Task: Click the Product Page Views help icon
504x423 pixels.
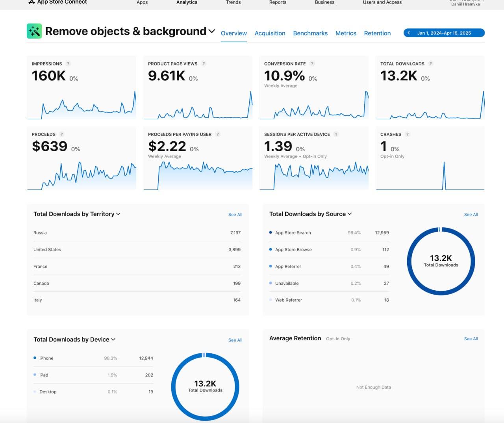Action: coord(204,63)
